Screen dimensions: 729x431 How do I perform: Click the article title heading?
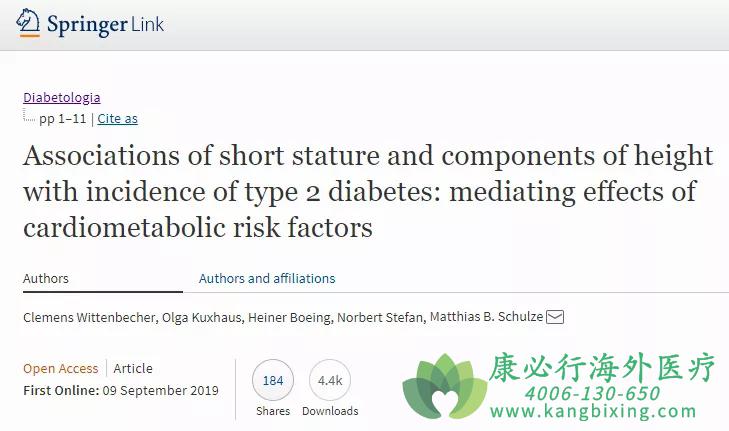[x=368, y=192]
